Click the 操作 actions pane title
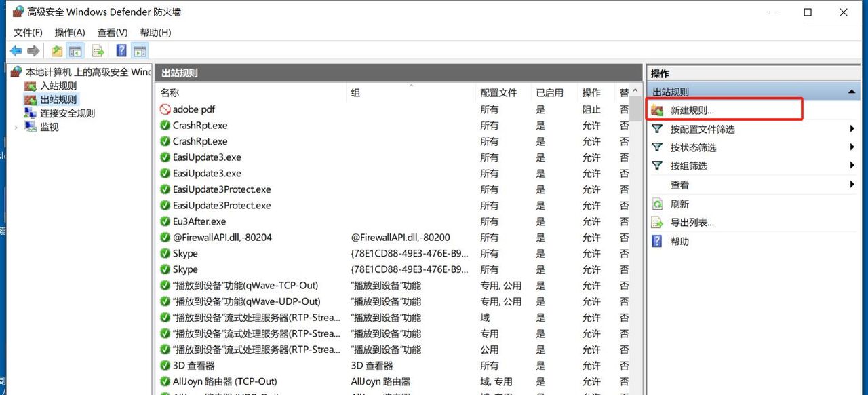Viewport: 868px width, 395px height. [x=660, y=73]
